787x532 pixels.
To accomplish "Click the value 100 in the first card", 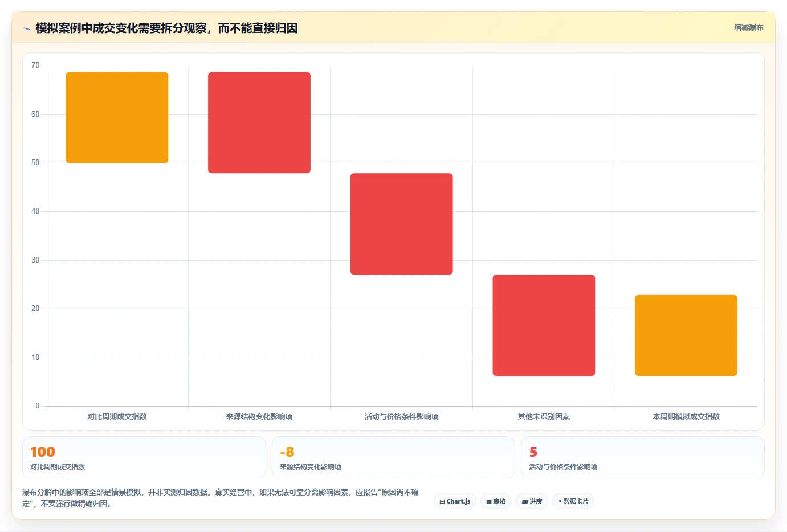I will point(43,452).
